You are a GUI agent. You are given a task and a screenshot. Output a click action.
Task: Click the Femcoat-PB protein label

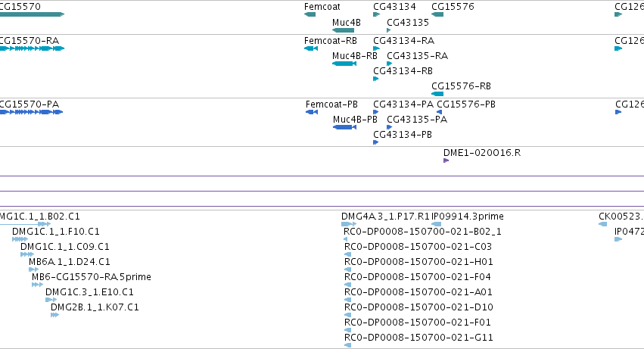pyautogui.click(x=331, y=104)
